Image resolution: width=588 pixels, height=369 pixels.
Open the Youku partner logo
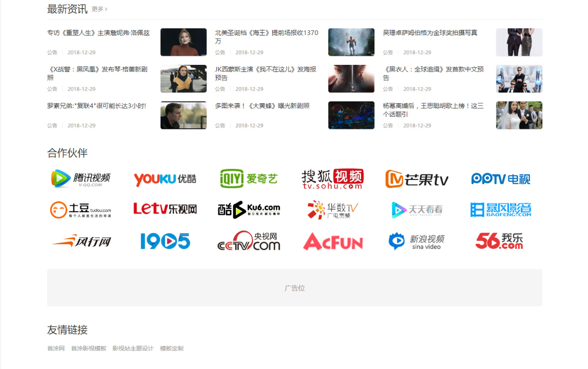coord(165,179)
